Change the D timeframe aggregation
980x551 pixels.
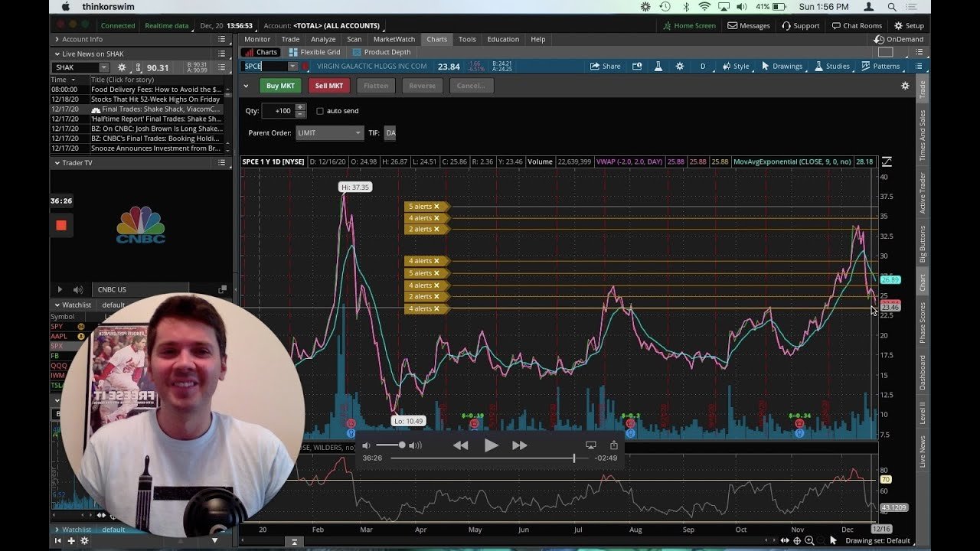(x=703, y=67)
